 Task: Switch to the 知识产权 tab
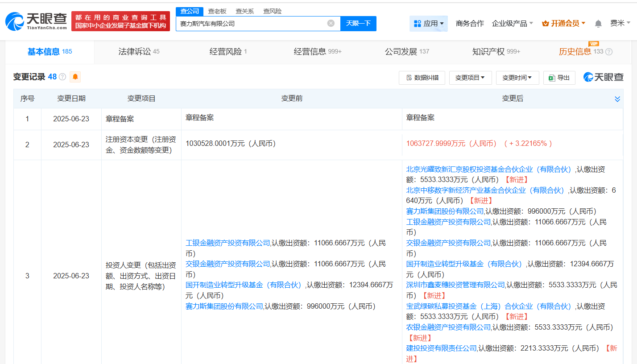[496, 52]
